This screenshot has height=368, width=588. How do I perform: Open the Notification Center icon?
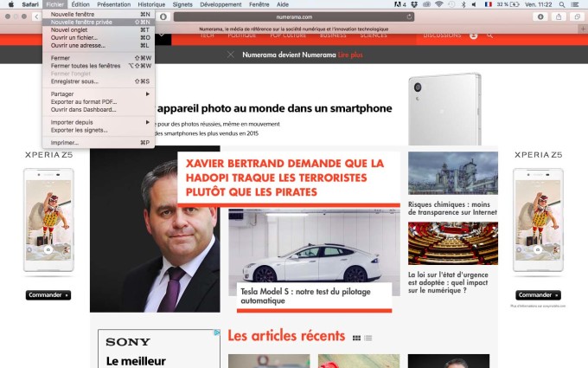(574, 4)
